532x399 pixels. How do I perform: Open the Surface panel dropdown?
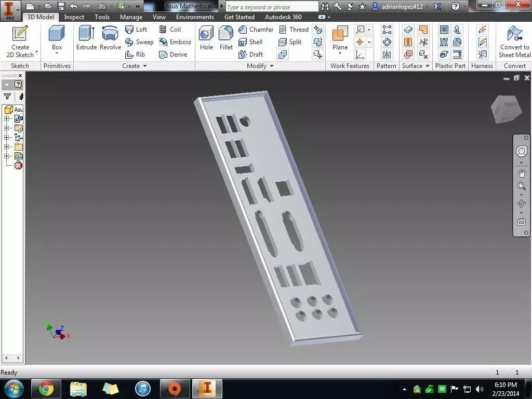point(416,66)
